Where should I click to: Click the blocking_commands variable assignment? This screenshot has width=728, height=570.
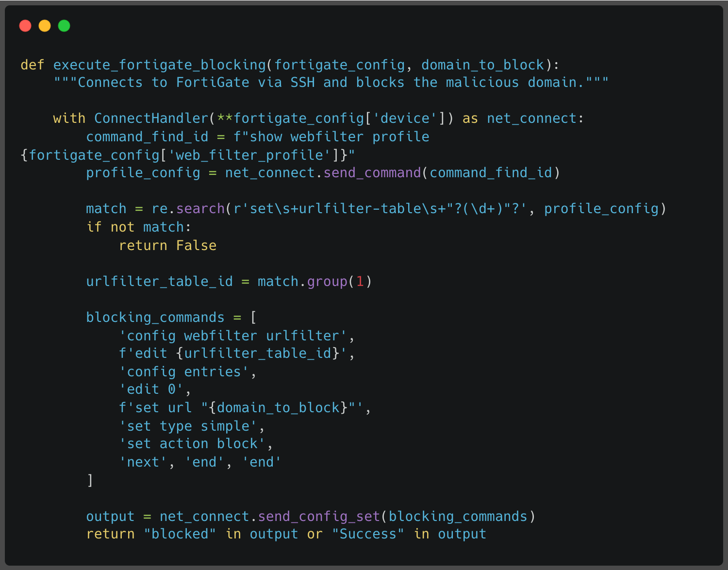coord(155,318)
